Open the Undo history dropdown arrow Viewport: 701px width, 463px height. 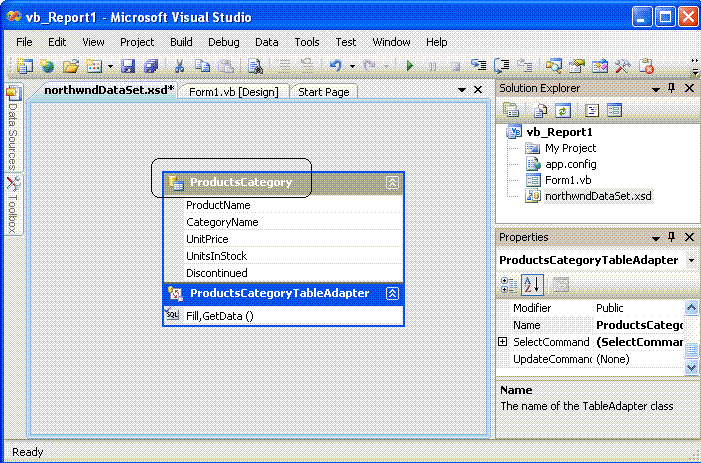[352, 67]
